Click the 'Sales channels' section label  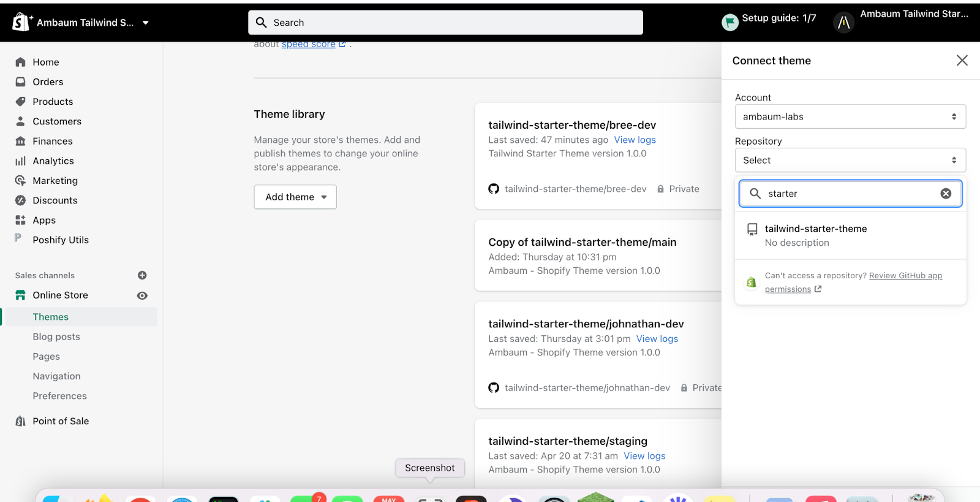[45, 275]
